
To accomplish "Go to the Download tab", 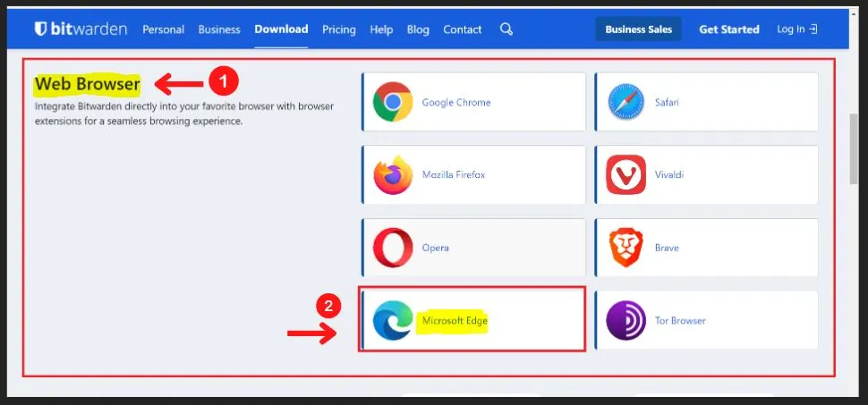I will 281,30.
